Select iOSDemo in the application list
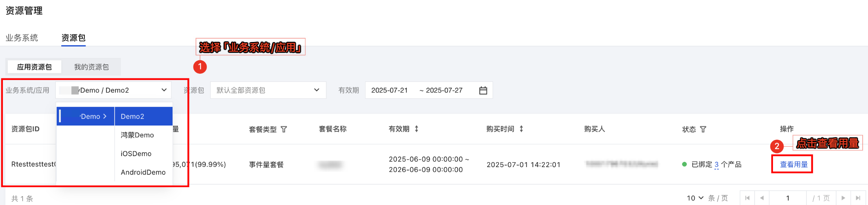This screenshot has height=205, width=868. (136, 154)
